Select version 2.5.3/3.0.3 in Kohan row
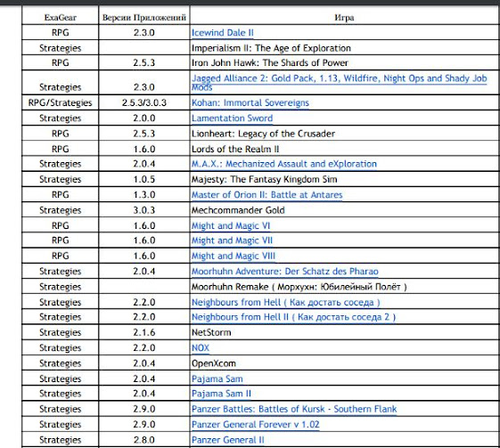Screen dimensions: 500x448 144,103
